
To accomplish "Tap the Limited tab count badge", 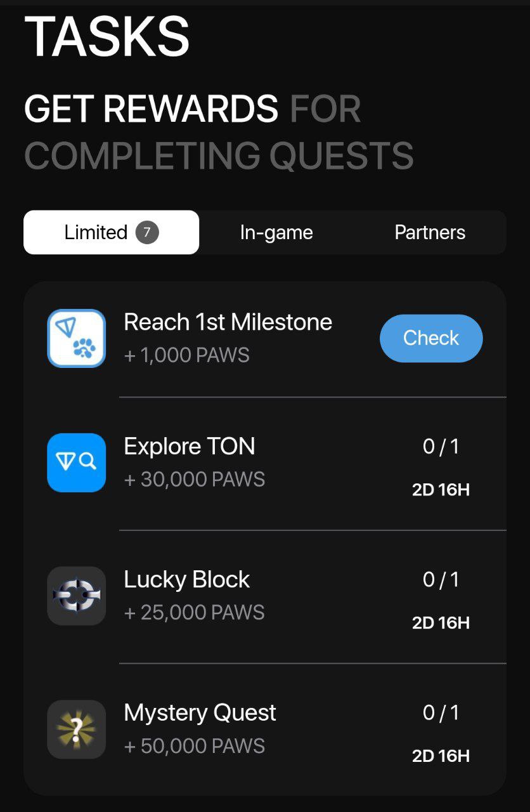I will pos(147,232).
